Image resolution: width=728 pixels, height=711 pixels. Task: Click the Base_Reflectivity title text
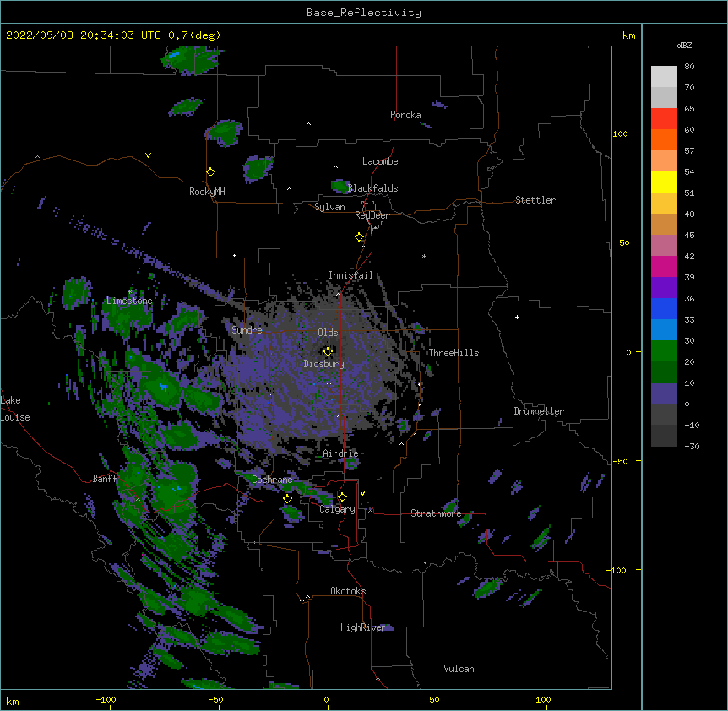click(364, 13)
